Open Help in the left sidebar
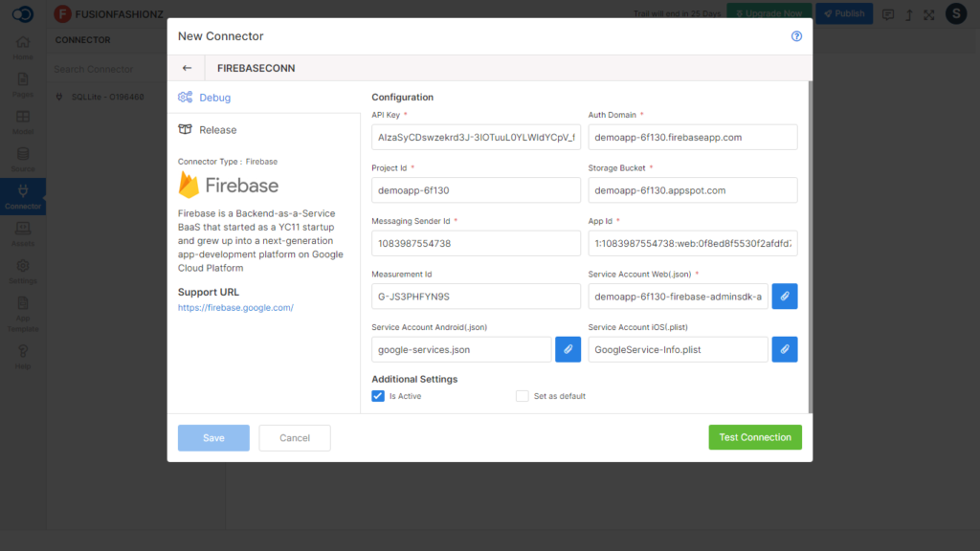The width and height of the screenshot is (980, 551). point(23,358)
